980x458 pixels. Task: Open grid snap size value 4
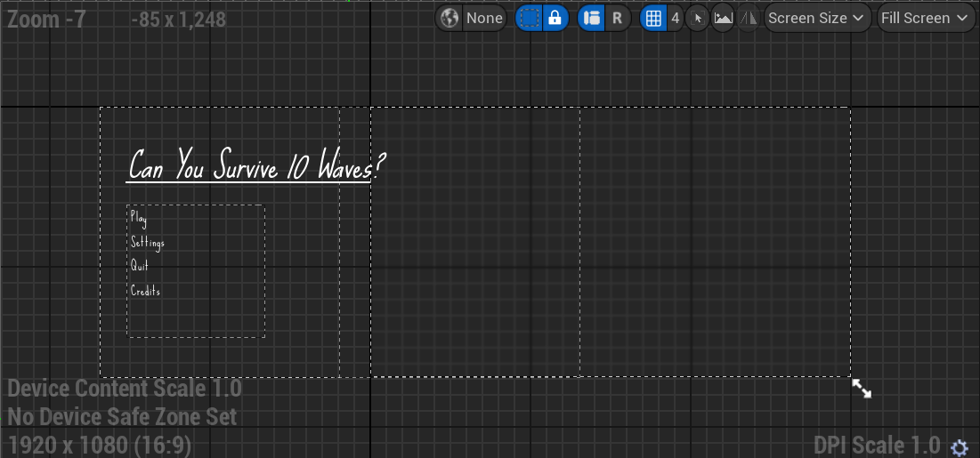click(675, 18)
